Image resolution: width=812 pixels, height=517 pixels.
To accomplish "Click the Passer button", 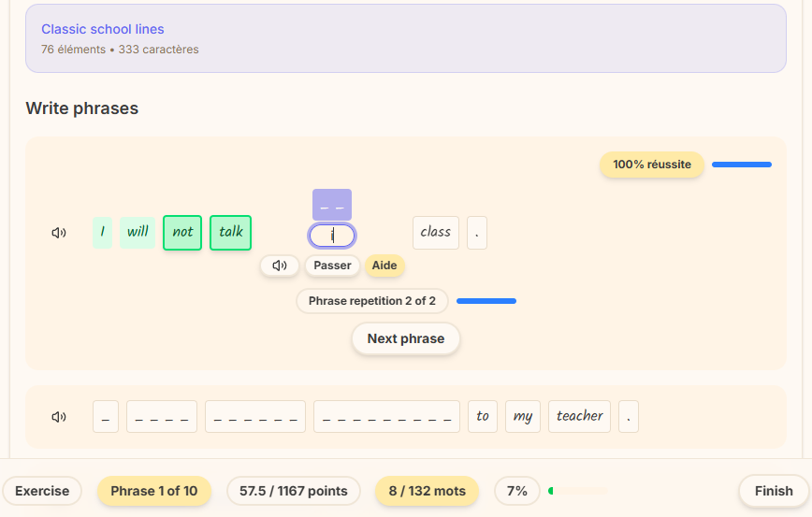I will click(x=332, y=266).
